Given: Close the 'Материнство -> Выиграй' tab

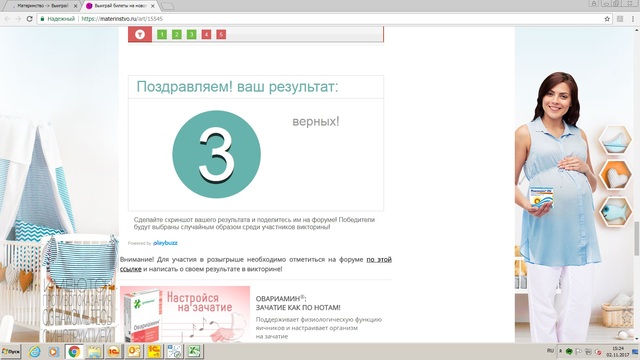Looking at the screenshot, I should (x=75, y=6).
